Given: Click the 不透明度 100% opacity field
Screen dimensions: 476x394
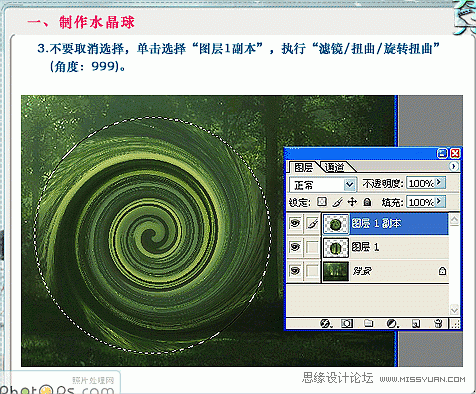Looking at the screenshot, I should click(x=421, y=183).
